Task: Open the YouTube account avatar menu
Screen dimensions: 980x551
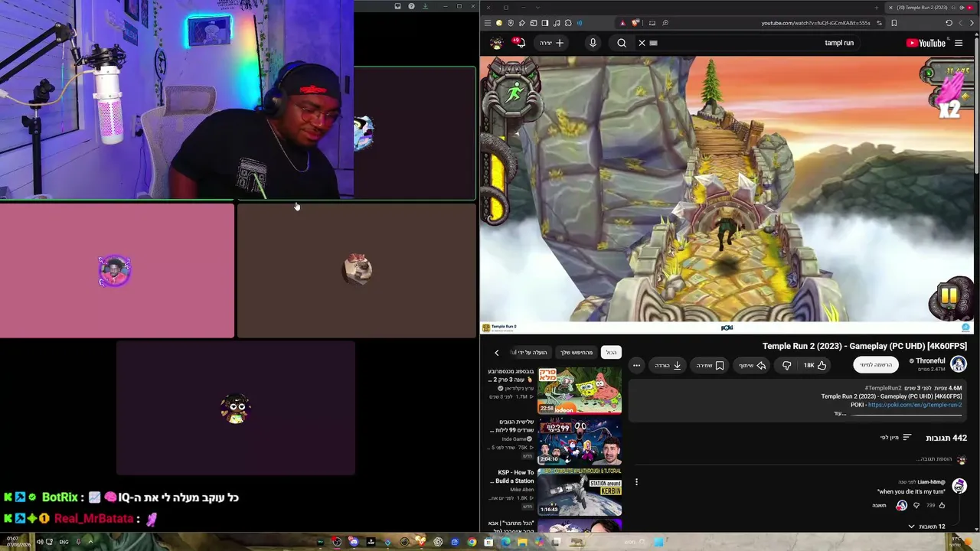Action: tap(497, 43)
